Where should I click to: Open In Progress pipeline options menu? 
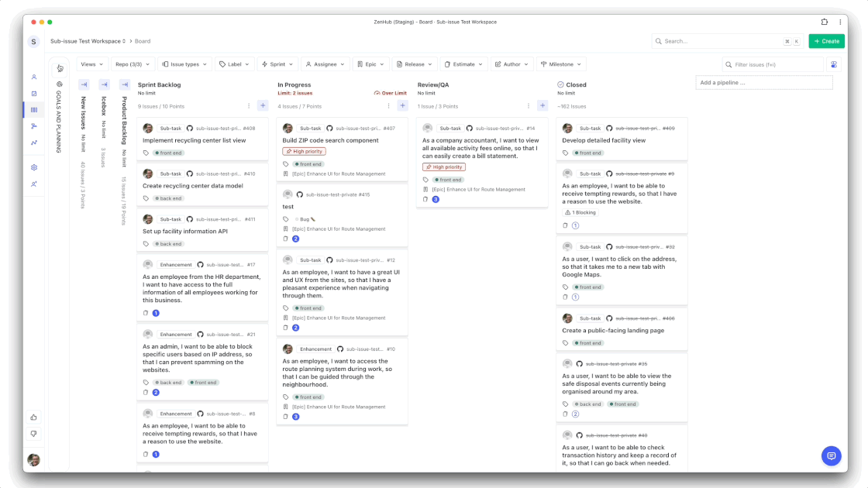coord(388,106)
